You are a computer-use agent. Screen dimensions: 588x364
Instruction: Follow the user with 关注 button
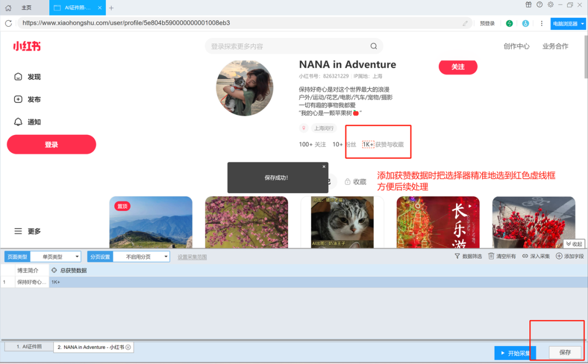point(458,67)
